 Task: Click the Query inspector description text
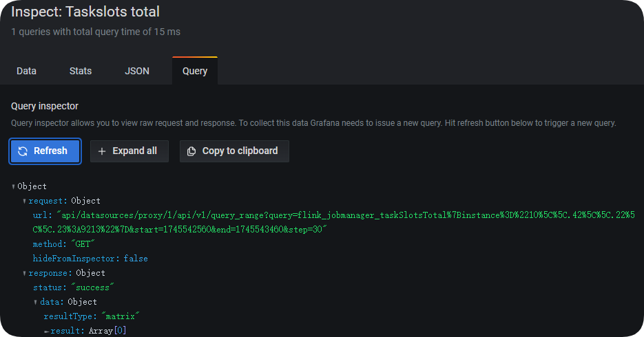pos(313,123)
